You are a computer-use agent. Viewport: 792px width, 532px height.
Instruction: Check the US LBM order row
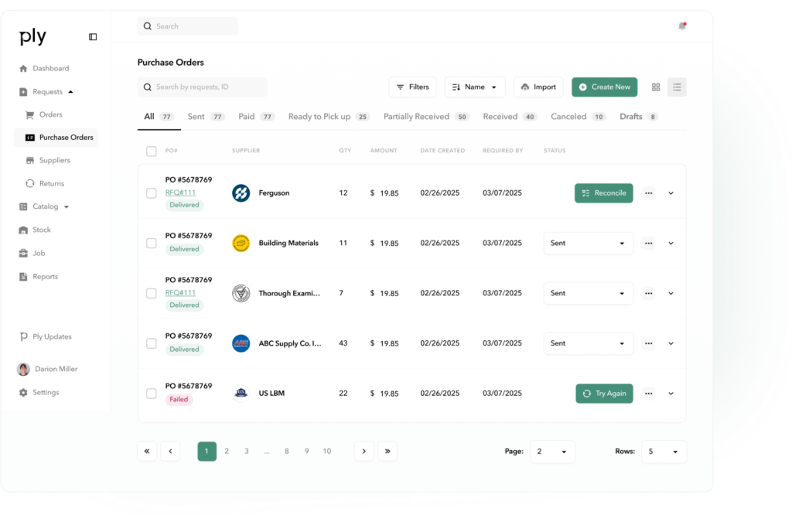pos(152,394)
